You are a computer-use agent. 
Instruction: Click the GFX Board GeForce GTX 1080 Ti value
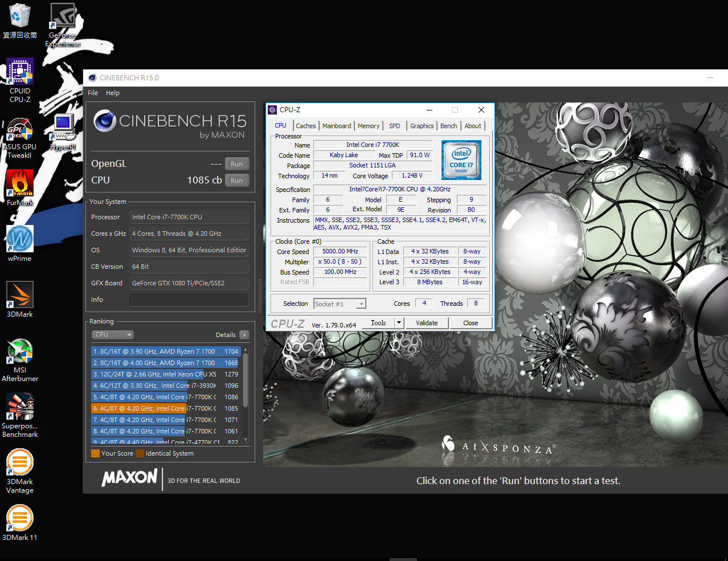tap(189, 283)
